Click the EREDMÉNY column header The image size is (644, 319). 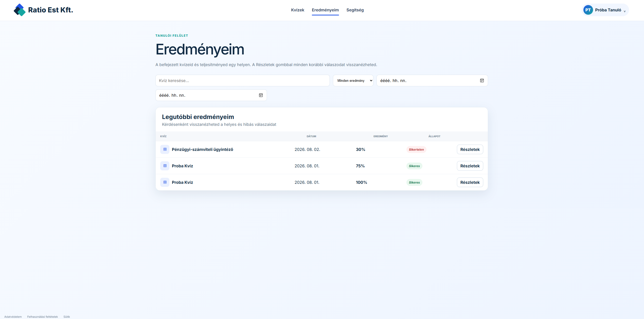380,136
